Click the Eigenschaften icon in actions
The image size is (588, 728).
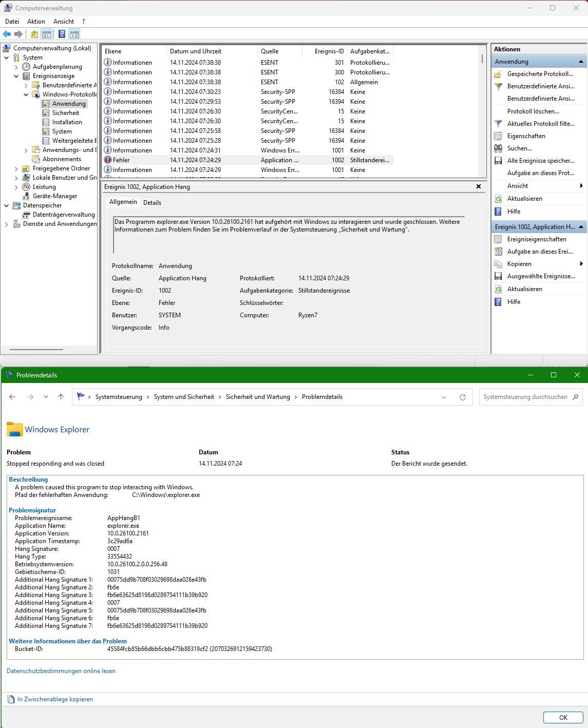(498, 136)
